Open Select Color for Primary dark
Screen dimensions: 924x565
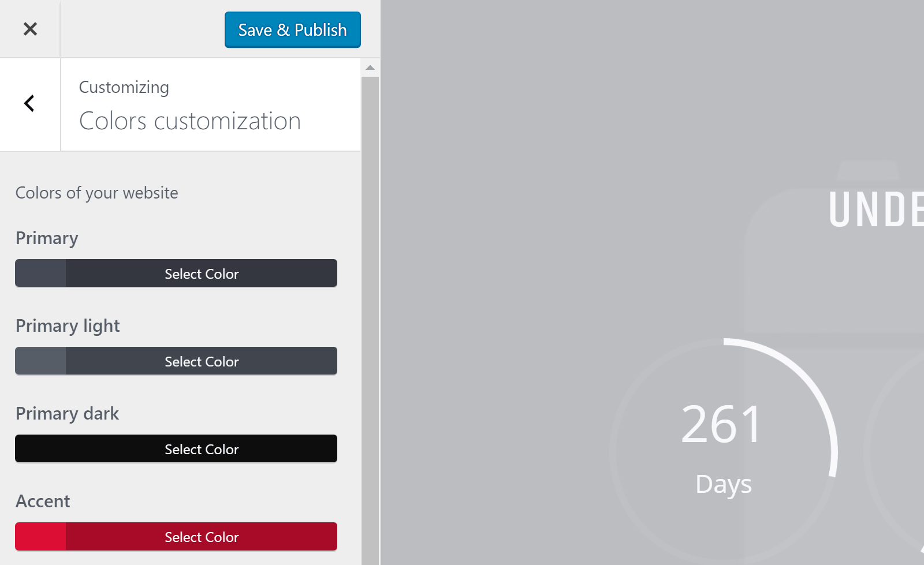tap(202, 449)
